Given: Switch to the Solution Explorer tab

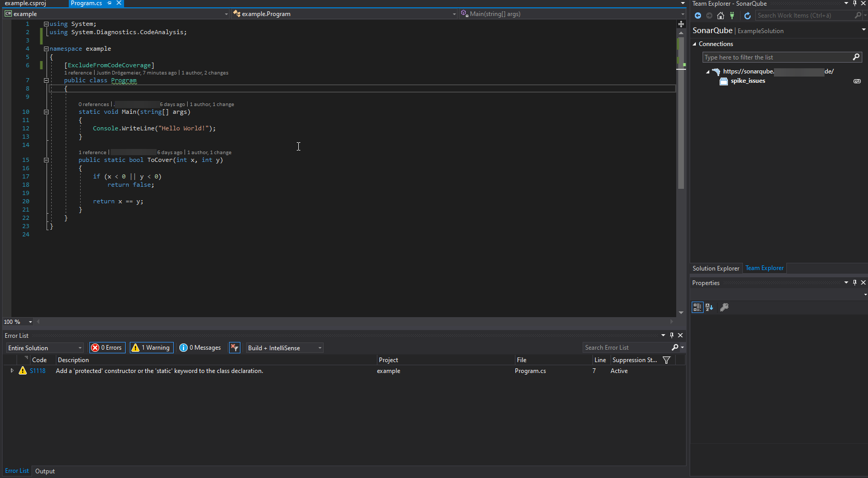Looking at the screenshot, I should pyautogui.click(x=715, y=268).
